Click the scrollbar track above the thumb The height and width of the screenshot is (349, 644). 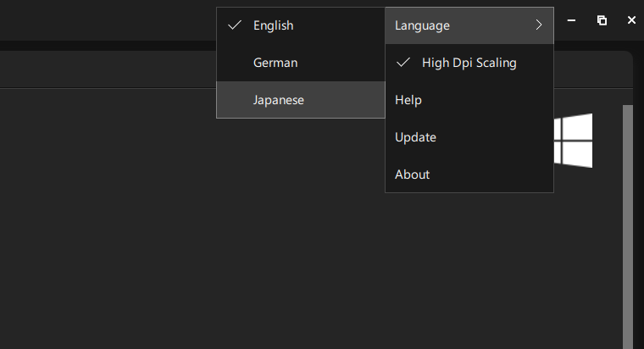click(628, 97)
